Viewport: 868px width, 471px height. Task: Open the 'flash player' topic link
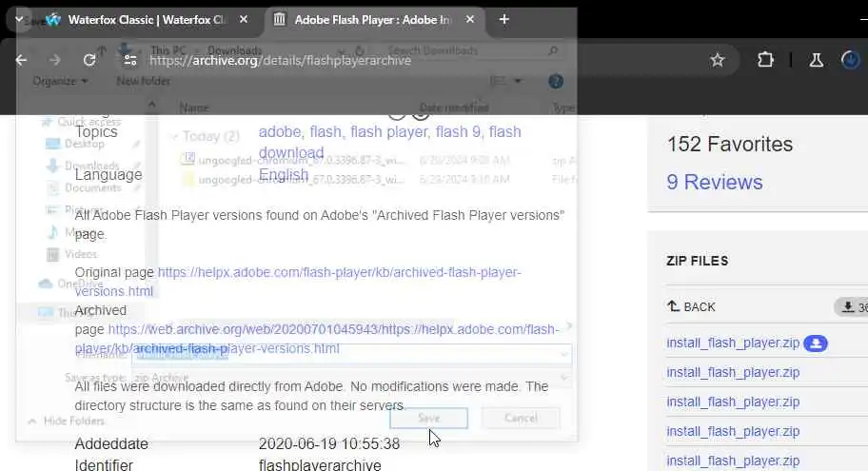(389, 131)
